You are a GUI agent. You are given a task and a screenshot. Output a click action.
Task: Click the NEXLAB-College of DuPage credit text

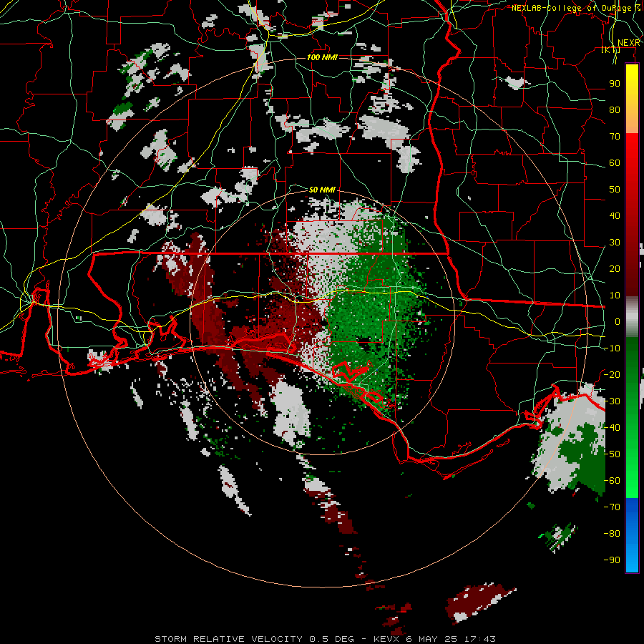576,8
